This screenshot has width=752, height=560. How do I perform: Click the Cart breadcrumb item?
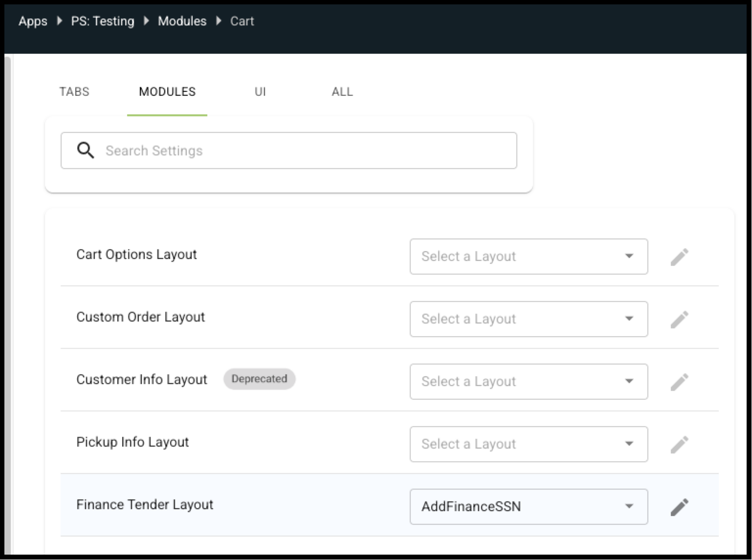click(x=242, y=21)
